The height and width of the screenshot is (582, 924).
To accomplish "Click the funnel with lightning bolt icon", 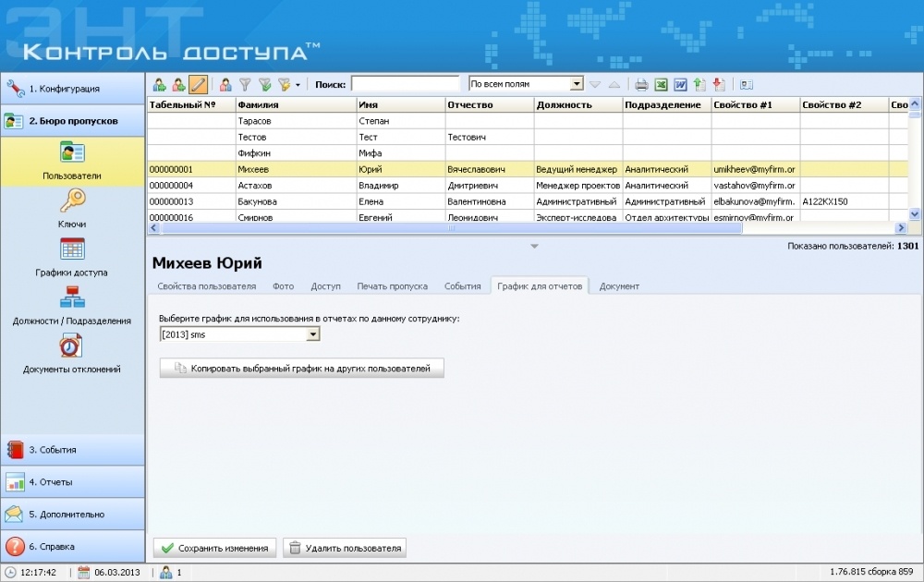I will click(284, 85).
